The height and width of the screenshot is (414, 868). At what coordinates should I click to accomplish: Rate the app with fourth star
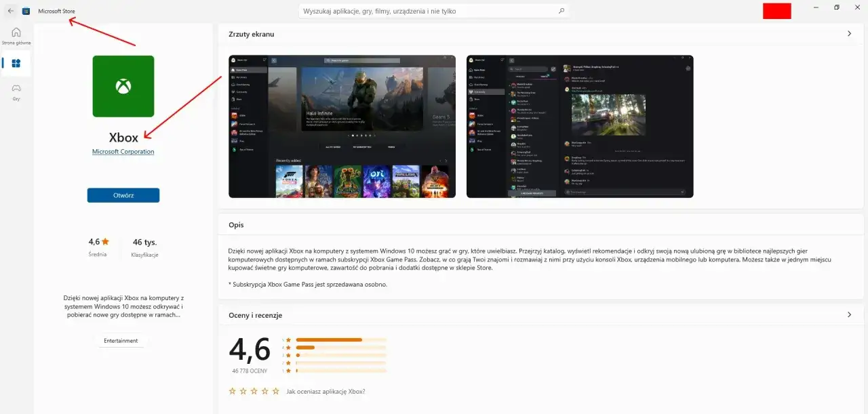point(265,391)
